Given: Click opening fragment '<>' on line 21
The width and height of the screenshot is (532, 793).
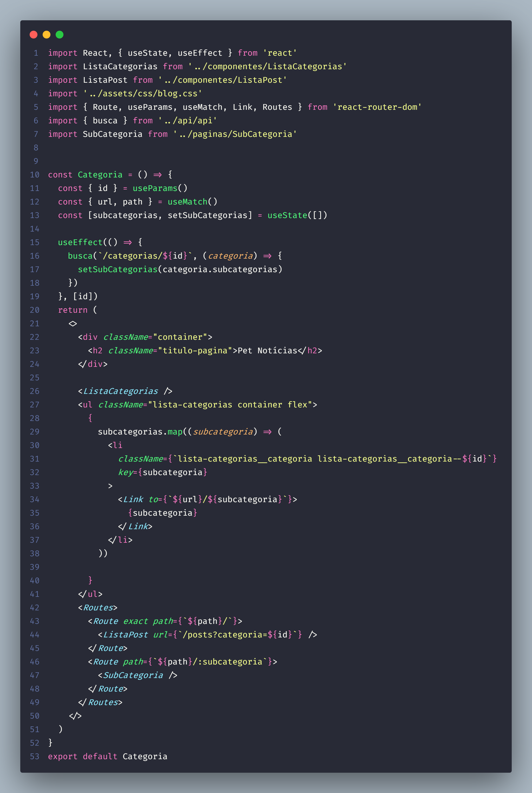Looking at the screenshot, I should click(x=73, y=324).
